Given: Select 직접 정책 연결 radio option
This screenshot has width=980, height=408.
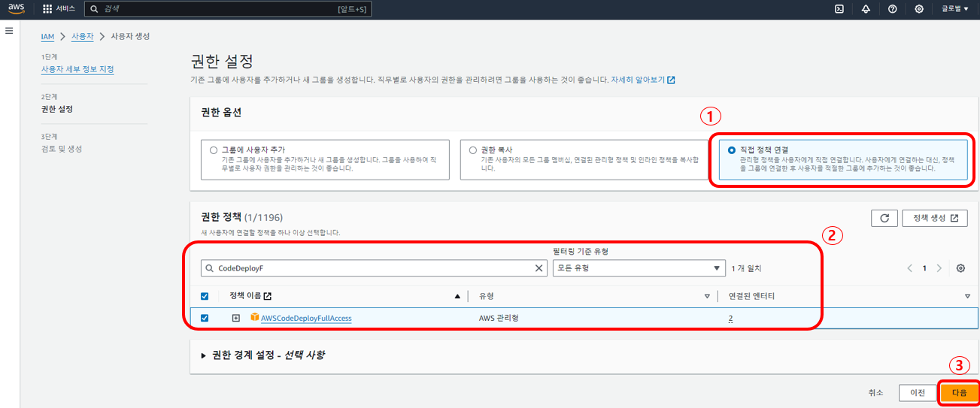Looking at the screenshot, I should (732, 150).
